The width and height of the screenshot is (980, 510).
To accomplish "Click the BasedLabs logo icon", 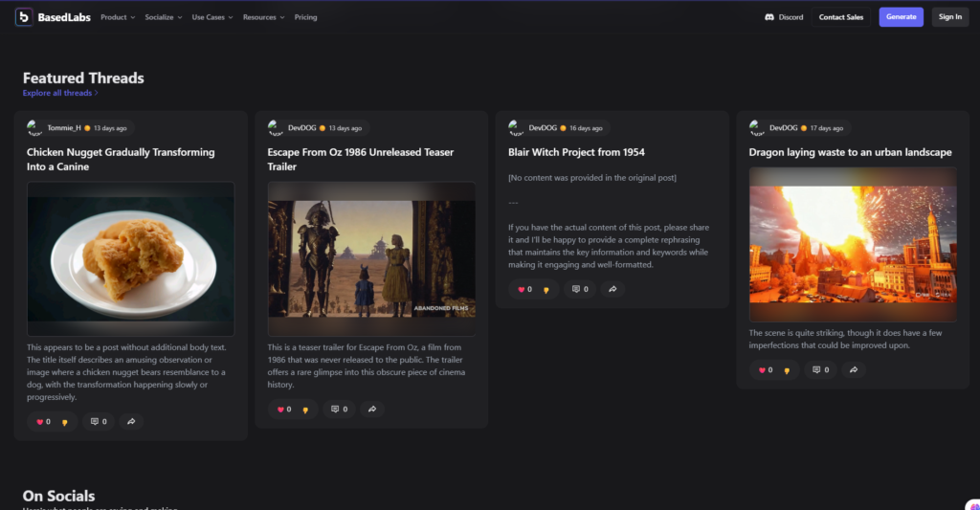I will pos(24,17).
